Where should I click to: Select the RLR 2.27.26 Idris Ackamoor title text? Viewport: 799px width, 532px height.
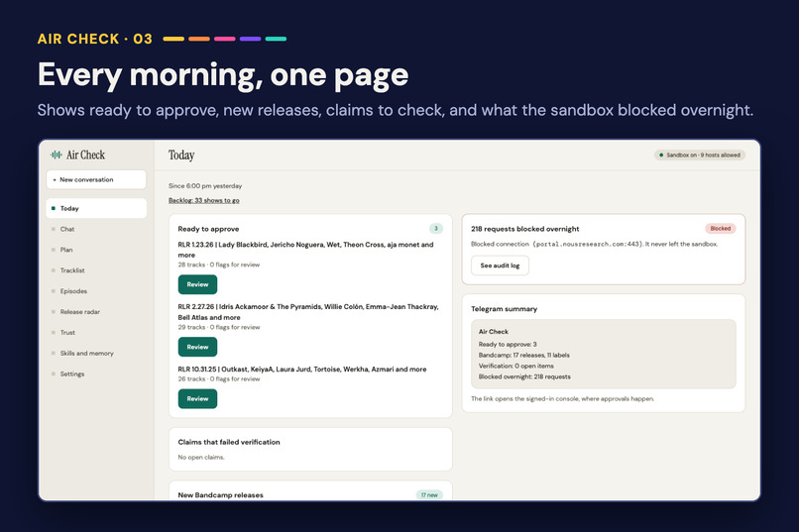[308, 312]
